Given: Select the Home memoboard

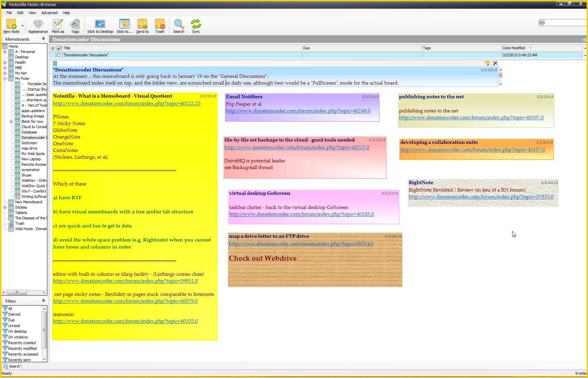Looking at the screenshot, I should tap(10, 46).
